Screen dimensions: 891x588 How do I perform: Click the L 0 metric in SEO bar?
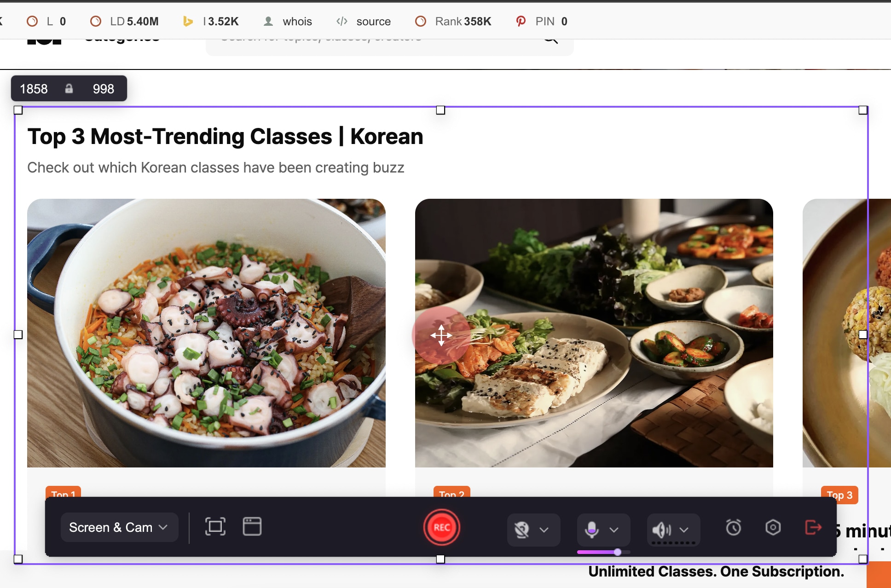46,21
